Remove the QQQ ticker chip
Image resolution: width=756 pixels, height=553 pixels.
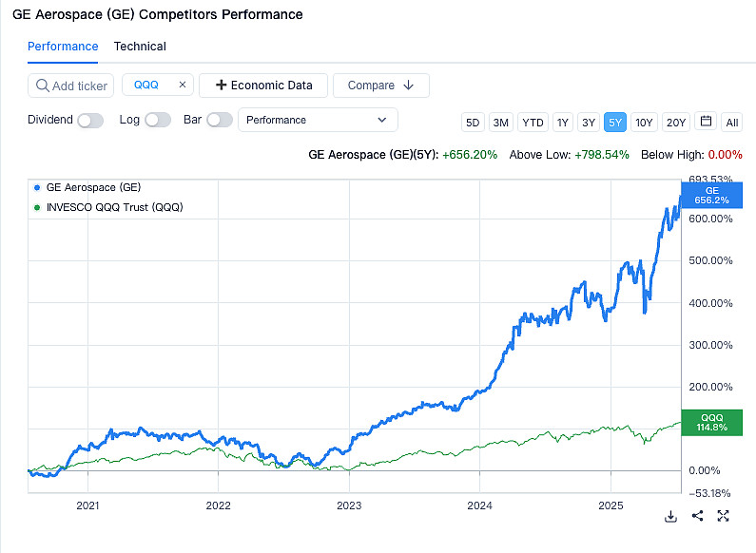(x=183, y=85)
